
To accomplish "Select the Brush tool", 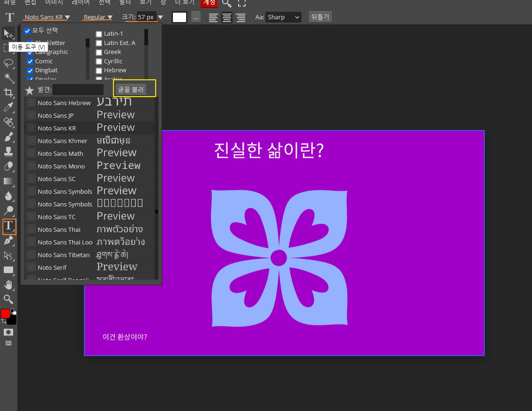I will pyautogui.click(x=9, y=137).
